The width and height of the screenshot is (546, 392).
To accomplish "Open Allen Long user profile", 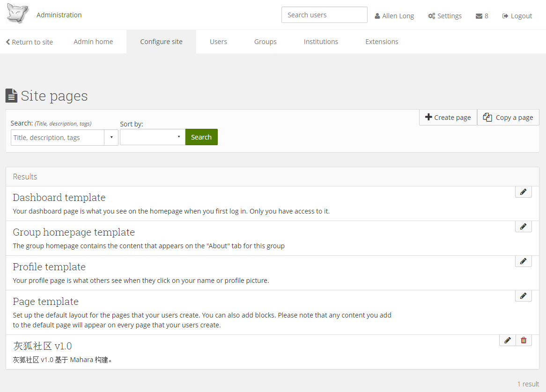I will click(394, 16).
